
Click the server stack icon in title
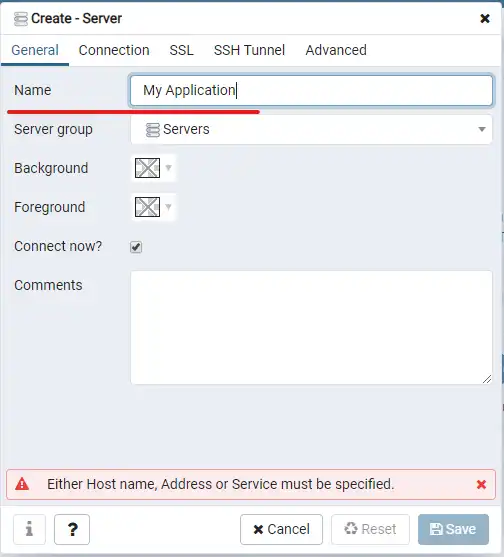pos(21,19)
